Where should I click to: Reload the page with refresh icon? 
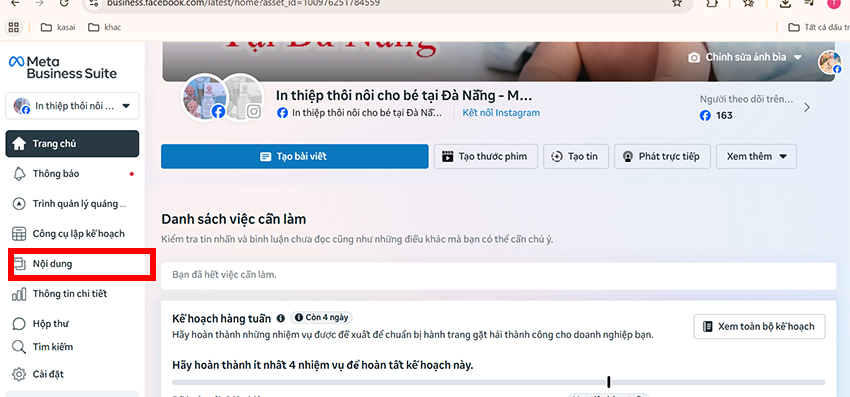pos(64,3)
